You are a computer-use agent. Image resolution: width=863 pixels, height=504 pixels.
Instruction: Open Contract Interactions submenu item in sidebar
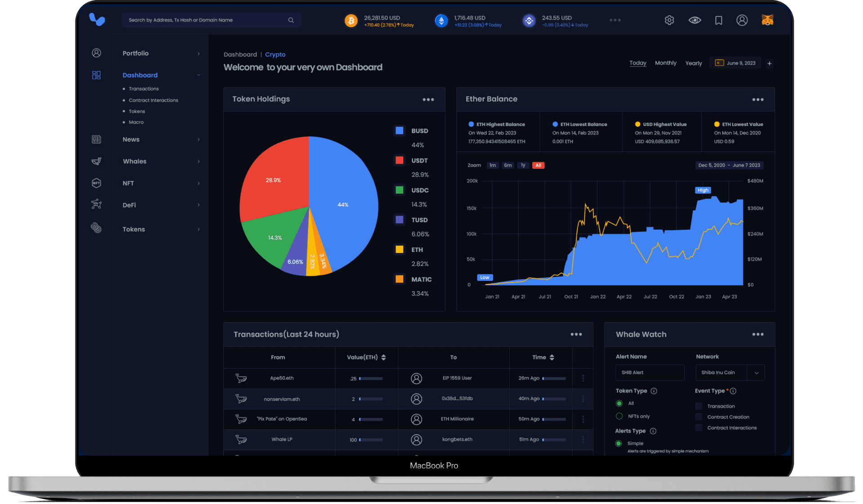153,100
